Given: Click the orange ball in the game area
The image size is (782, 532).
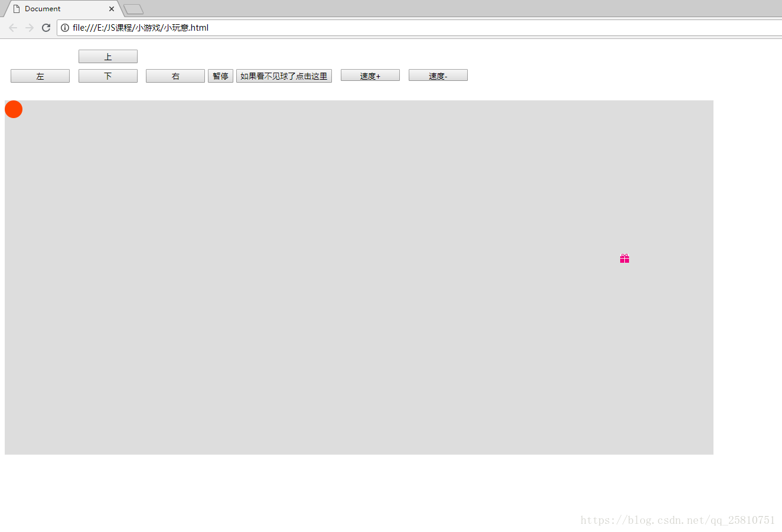Looking at the screenshot, I should [x=14, y=109].
